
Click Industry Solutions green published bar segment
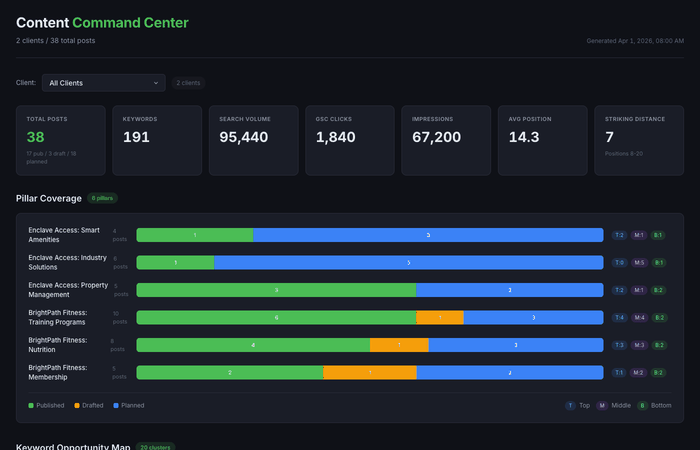click(x=175, y=262)
